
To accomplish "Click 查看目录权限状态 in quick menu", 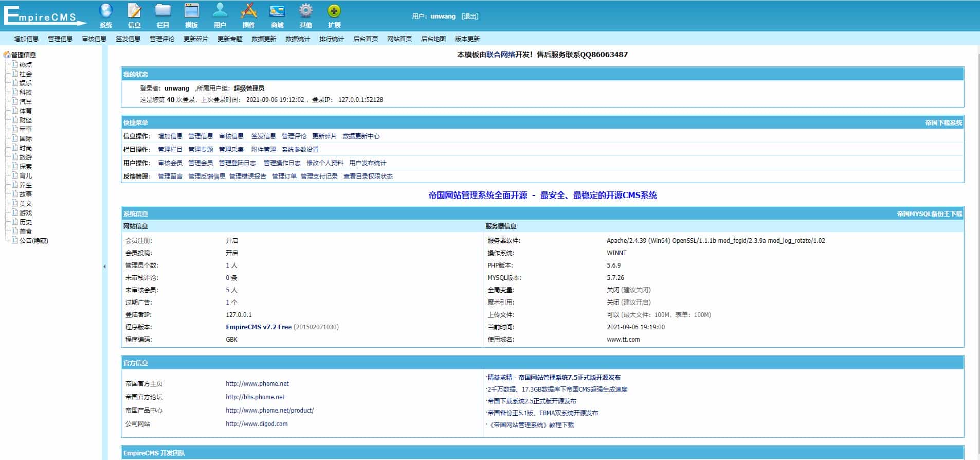I will click(368, 176).
